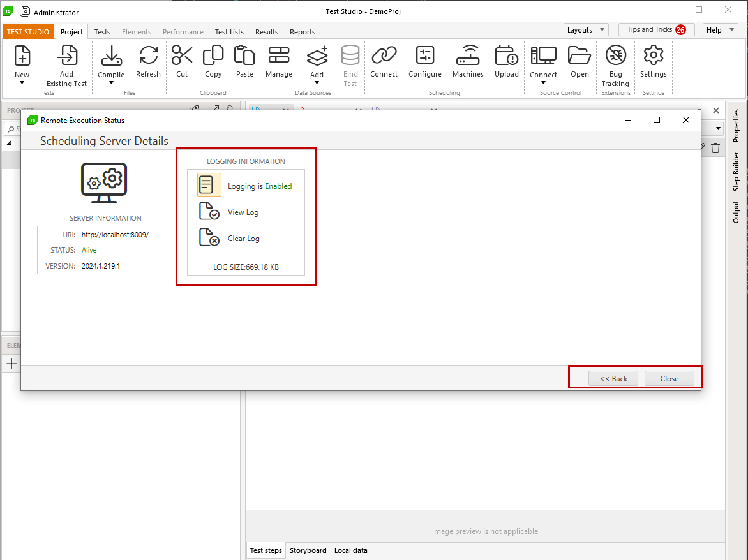Open the Output side panel

[x=736, y=212]
